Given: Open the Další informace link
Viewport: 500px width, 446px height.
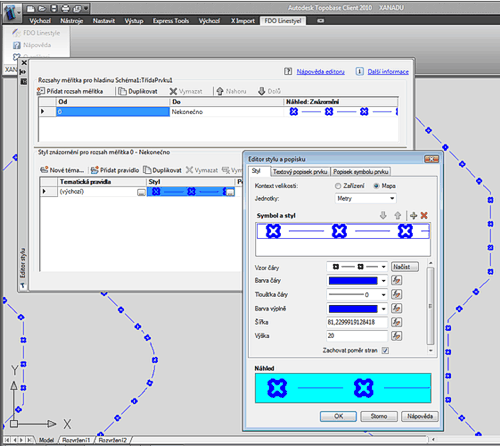Looking at the screenshot, I should [x=388, y=72].
